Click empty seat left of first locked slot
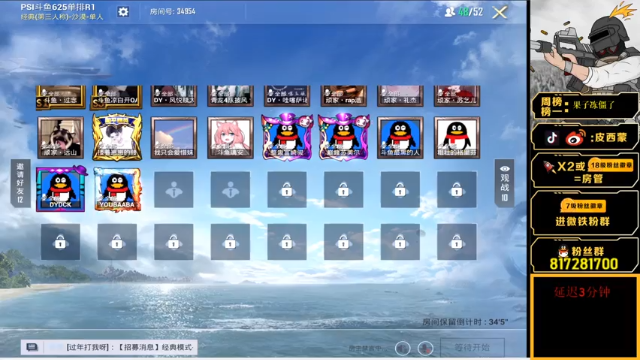640x360 pixels. click(230, 190)
